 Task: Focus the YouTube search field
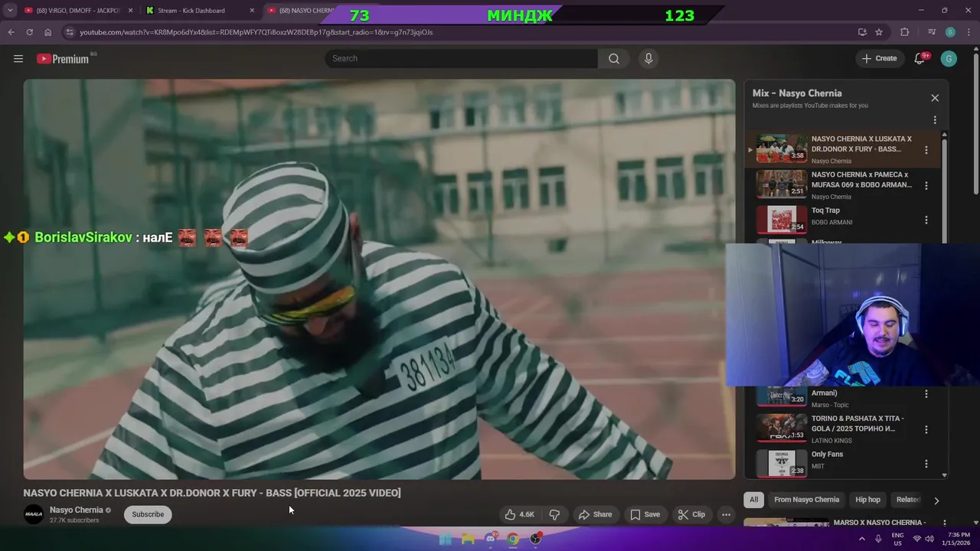coord(461,59)
